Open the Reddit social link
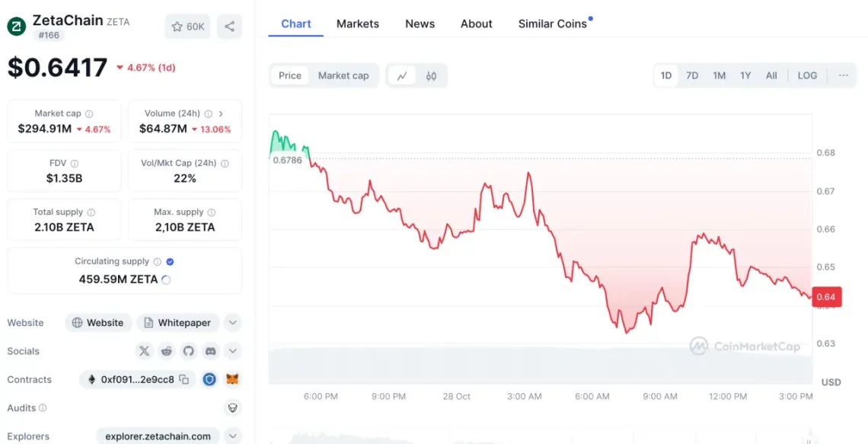 tap(167, 351)
